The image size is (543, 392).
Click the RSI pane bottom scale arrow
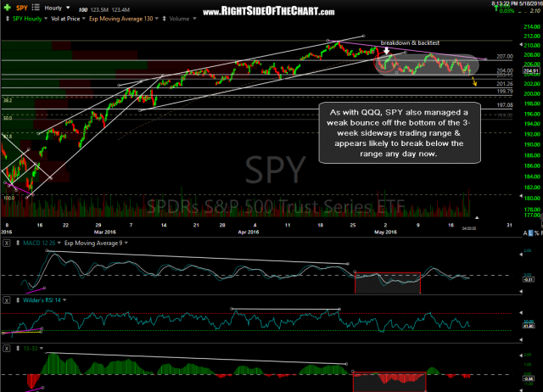521,340
